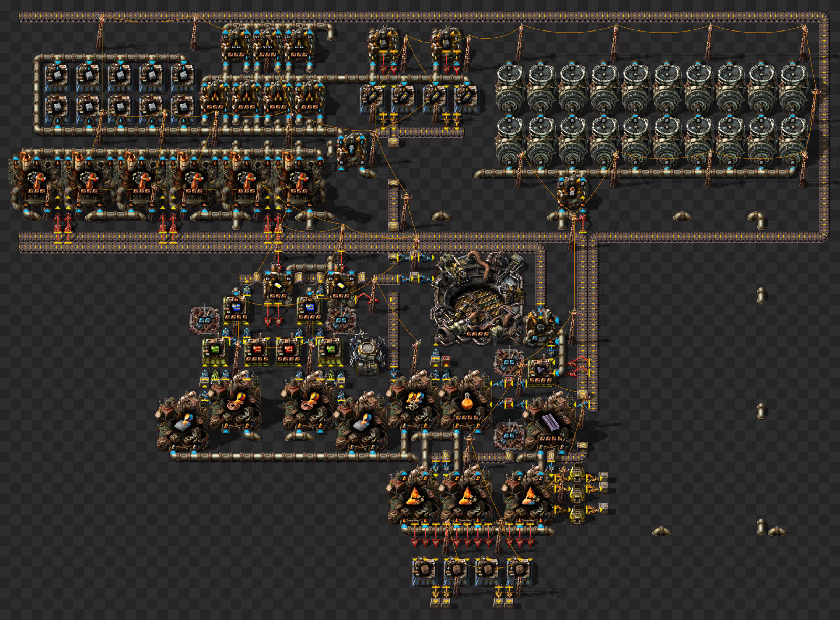Image resolution: width=840 pixels, height=620 pixels.
Task: Select the bottom-right round generator in the grid
Action: pos(793,141)
